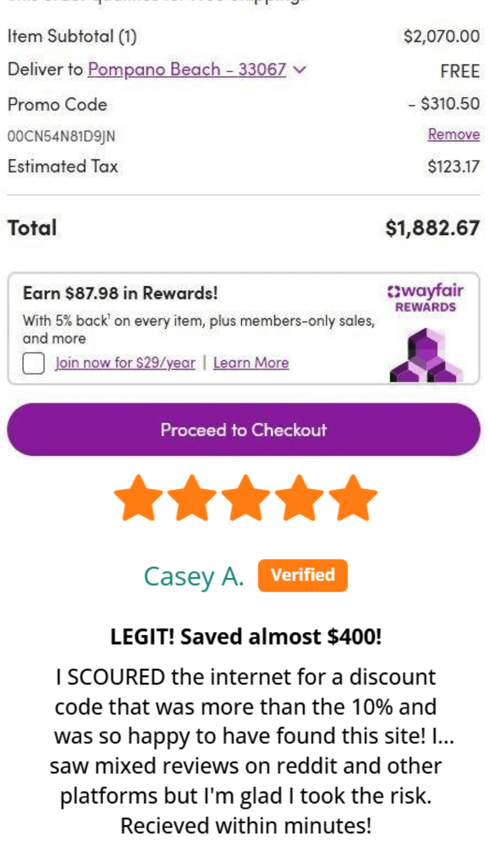
Task: Click the "Earn $87.98 in Rewards!" heading
Action: [120, 293]
